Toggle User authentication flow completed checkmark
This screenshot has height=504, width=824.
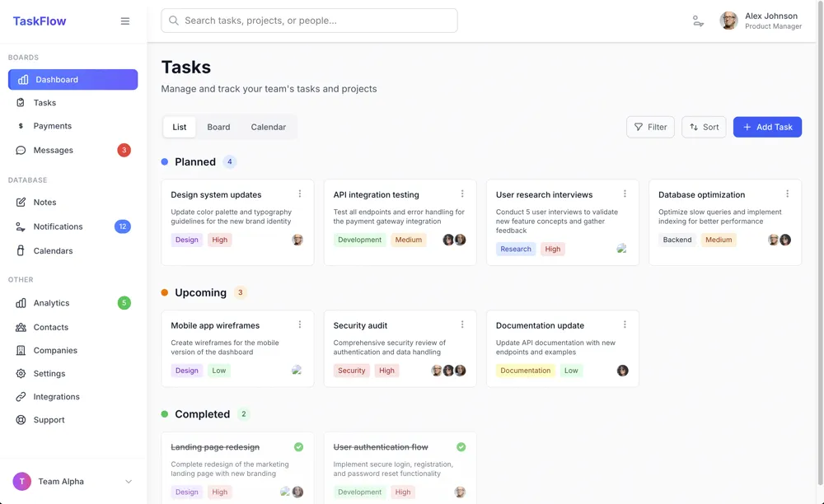point(461,447)
